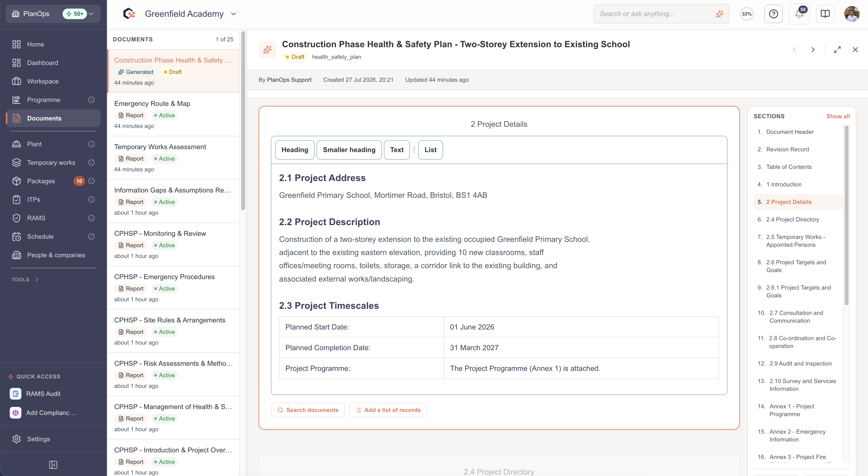Click the Packages info icon
This screenshot has height=476, width=868.
(x=91, y=181)
